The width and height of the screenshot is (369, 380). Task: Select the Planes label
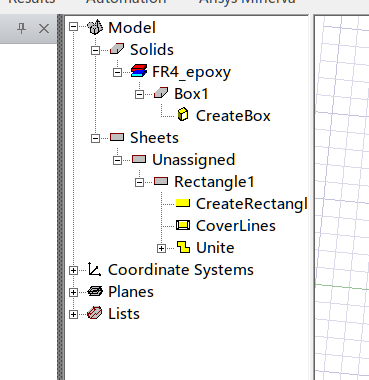[131, 291]
